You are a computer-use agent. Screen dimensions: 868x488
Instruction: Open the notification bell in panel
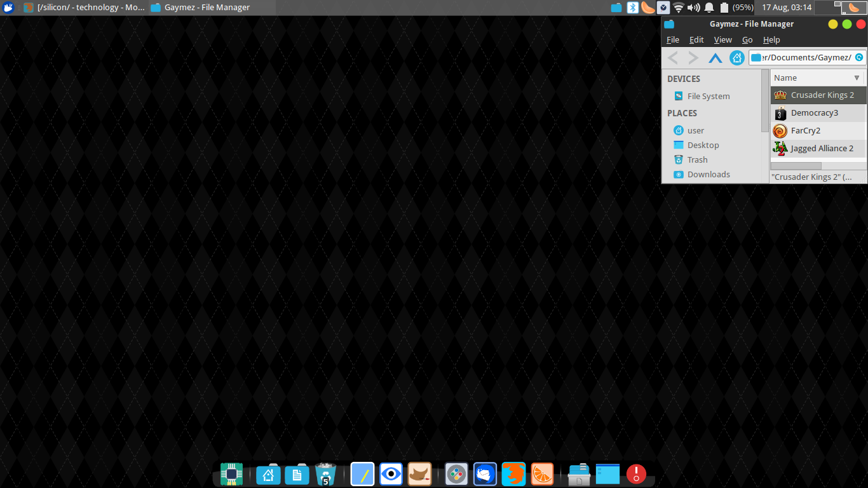(709, 8)
